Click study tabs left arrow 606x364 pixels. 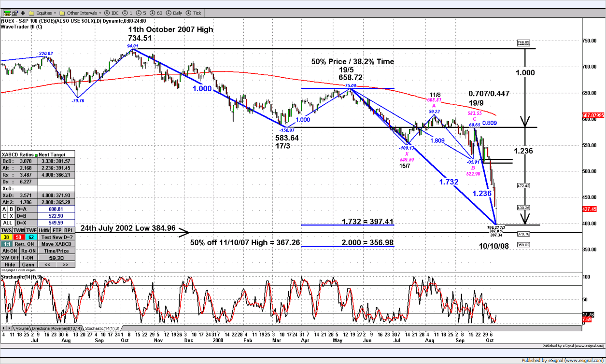coord(3,328)
